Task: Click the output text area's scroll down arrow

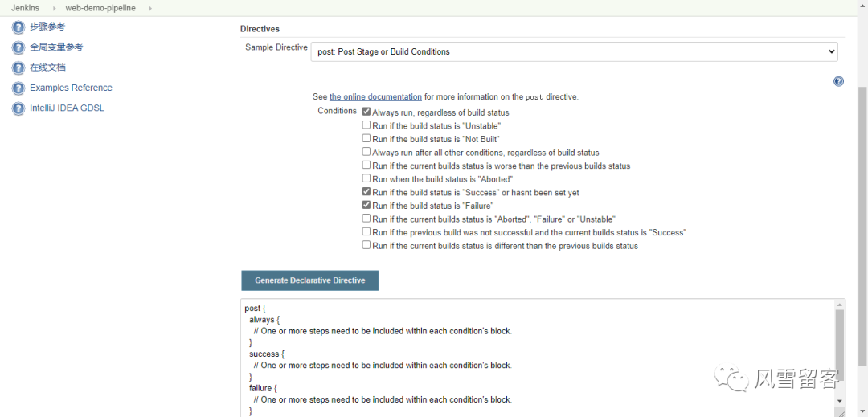Action: tap(840, 400)
